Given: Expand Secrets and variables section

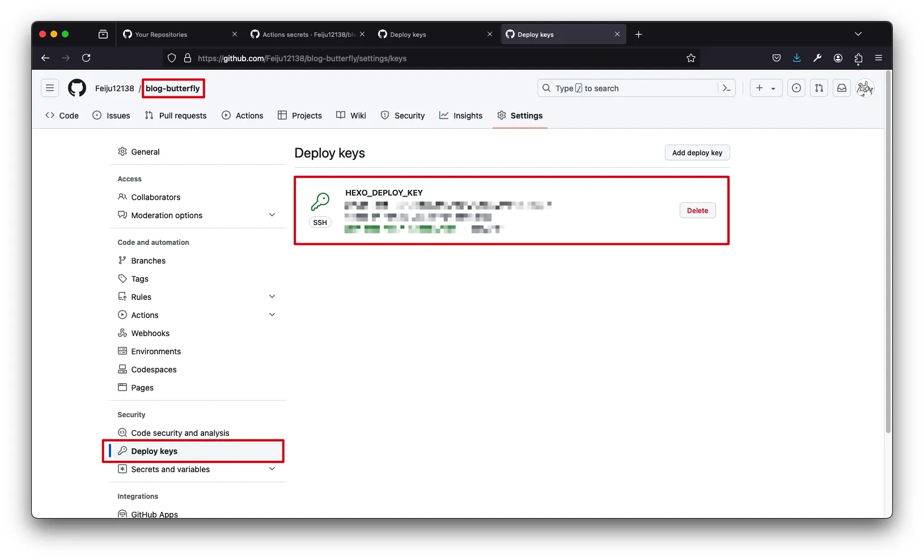Looking at the screenshot, I should [272, 469].
